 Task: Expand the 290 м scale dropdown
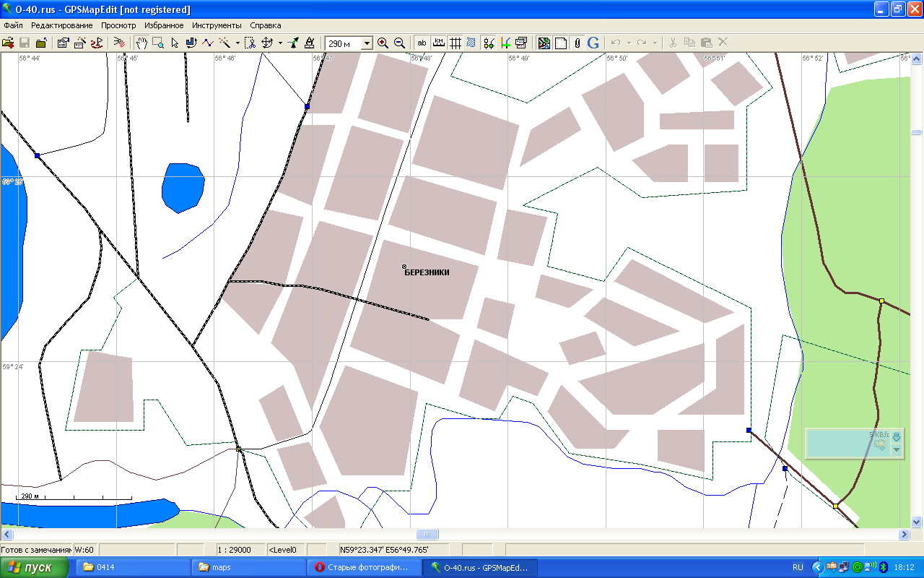[x=367, y=43]
